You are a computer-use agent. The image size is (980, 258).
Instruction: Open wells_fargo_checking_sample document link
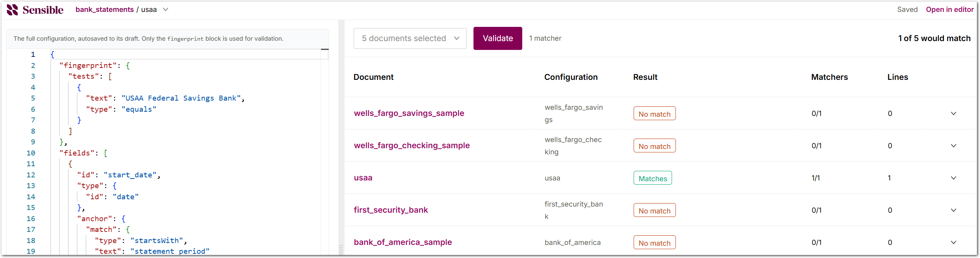pos(412,146)
